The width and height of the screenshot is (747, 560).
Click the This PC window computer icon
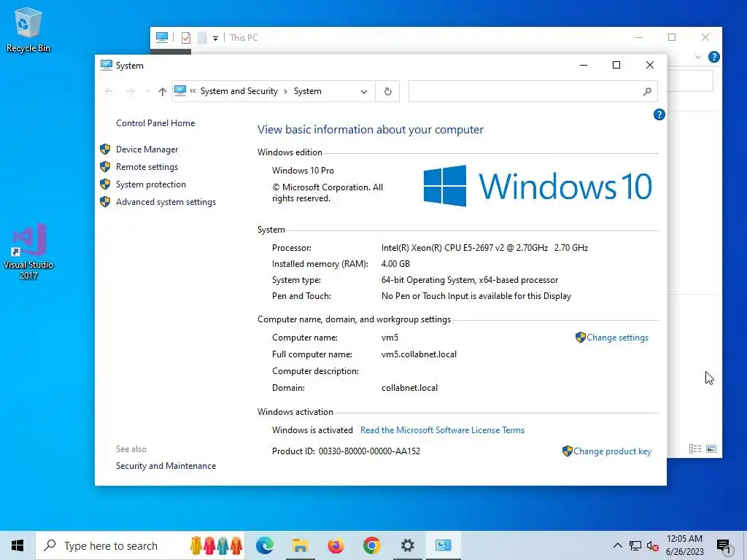point(162,37)
